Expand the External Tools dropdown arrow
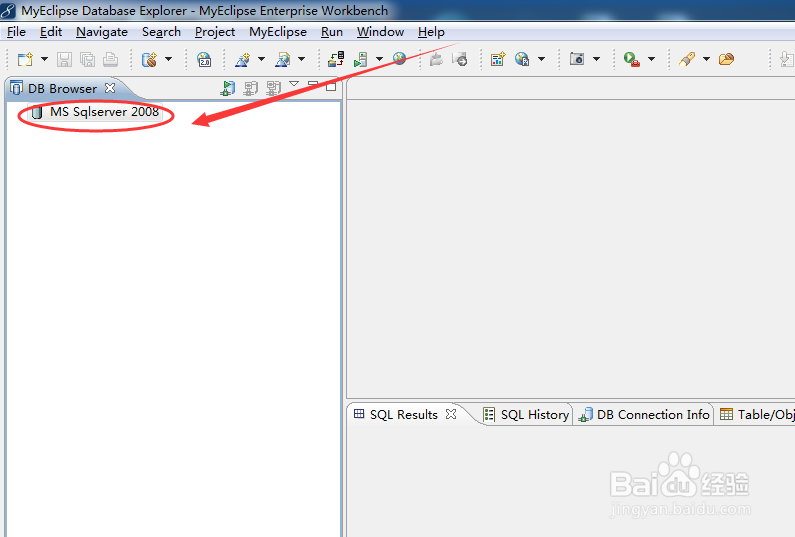795x537 pixels. tap(652, 59)
